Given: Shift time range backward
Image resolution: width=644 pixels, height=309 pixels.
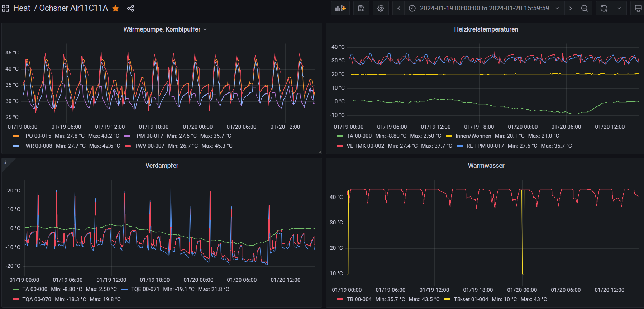Looking at the screenshot, I should [x=399, y=8].
